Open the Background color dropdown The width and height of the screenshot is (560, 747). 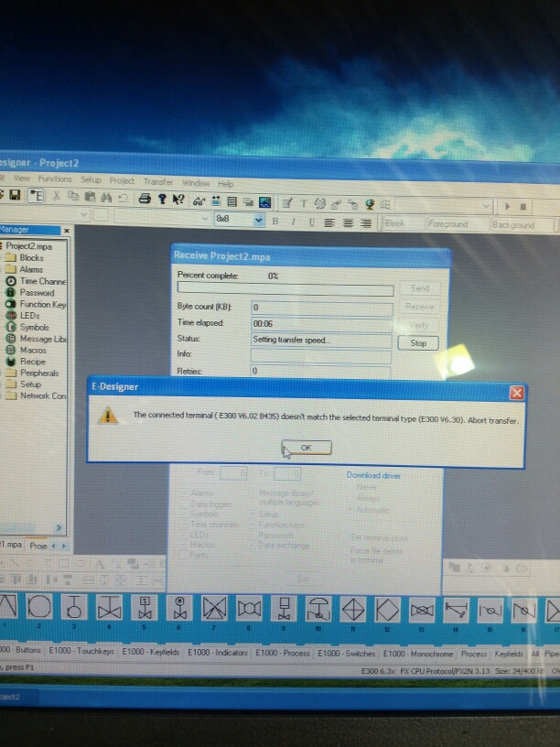pos(522,225)
